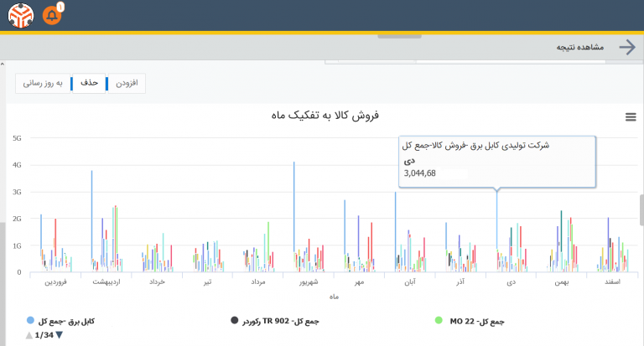644x346 pixels.
Task: Open the notification bell icon
Action: coord(52,16)
